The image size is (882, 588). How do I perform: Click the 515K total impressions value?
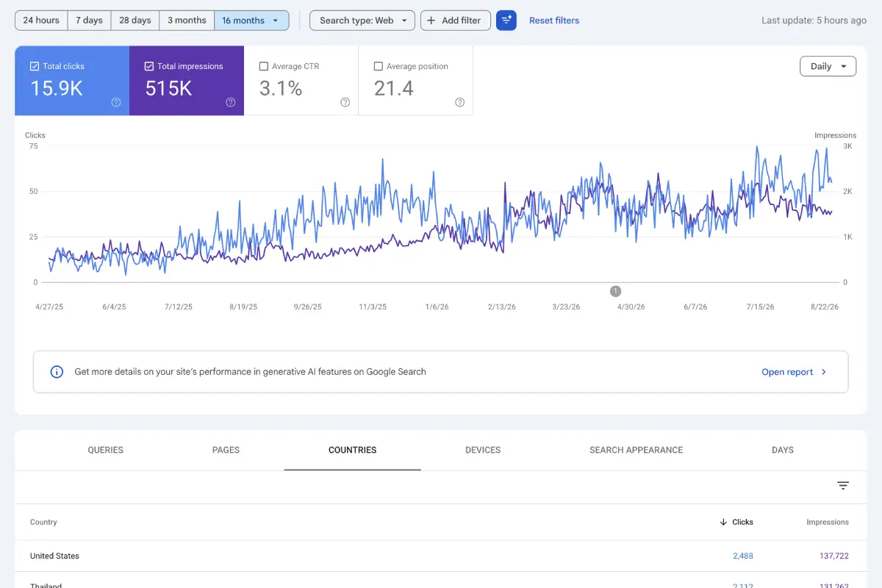coord(168,88)
